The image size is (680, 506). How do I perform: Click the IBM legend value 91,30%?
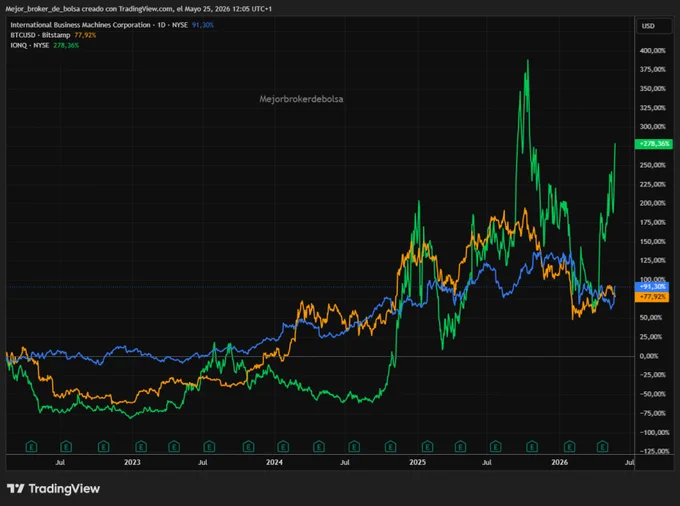(x=203, y=25)
